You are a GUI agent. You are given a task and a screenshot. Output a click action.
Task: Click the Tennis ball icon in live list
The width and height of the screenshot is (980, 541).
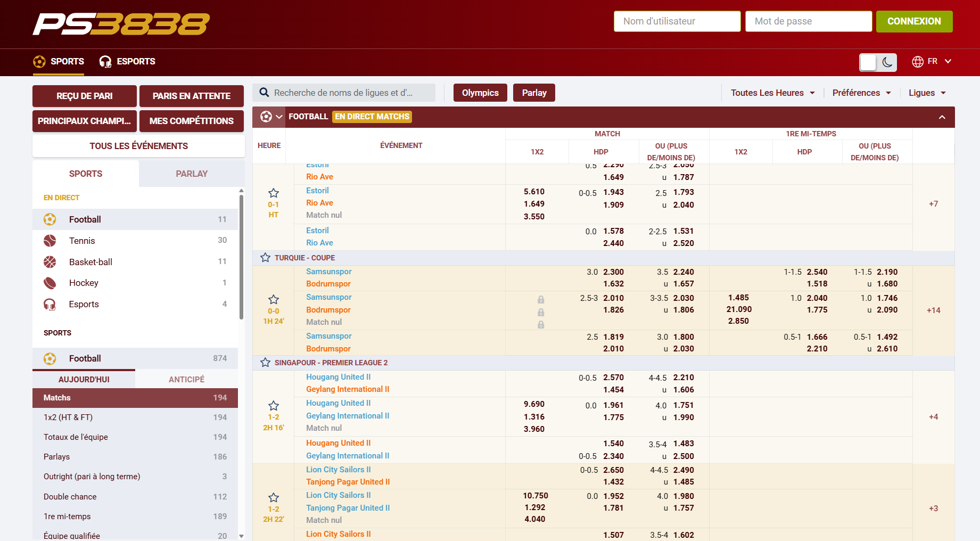pyautogui.click(x=50, y=241)
